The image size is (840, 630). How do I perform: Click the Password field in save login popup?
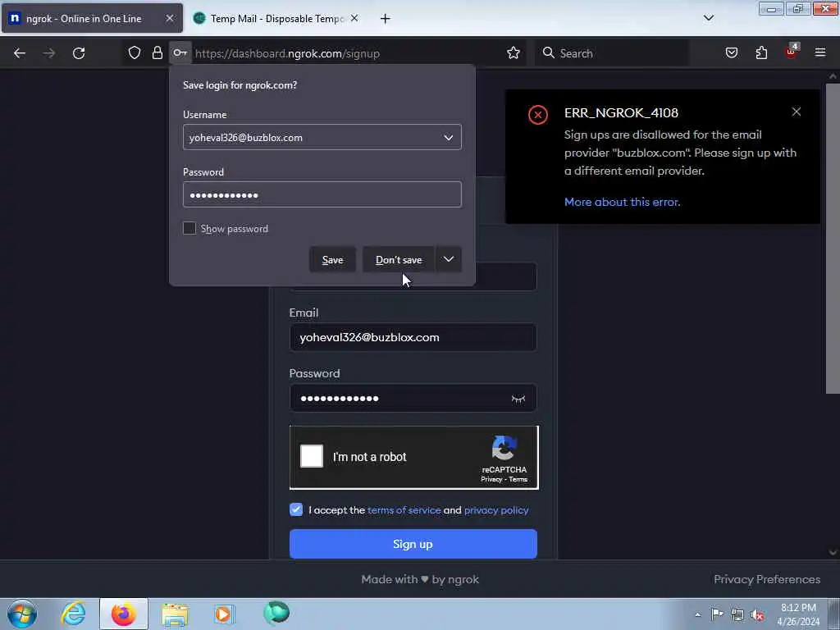tap(322, 194)
